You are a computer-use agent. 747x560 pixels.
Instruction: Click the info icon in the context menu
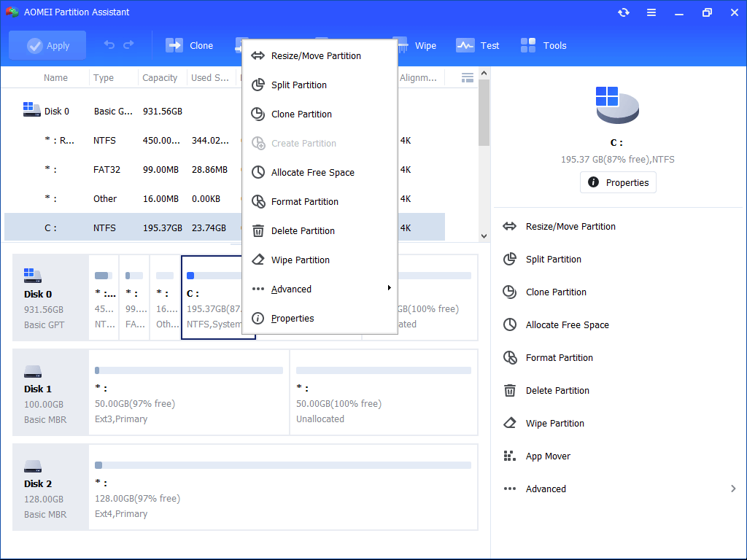click(258, 318)
